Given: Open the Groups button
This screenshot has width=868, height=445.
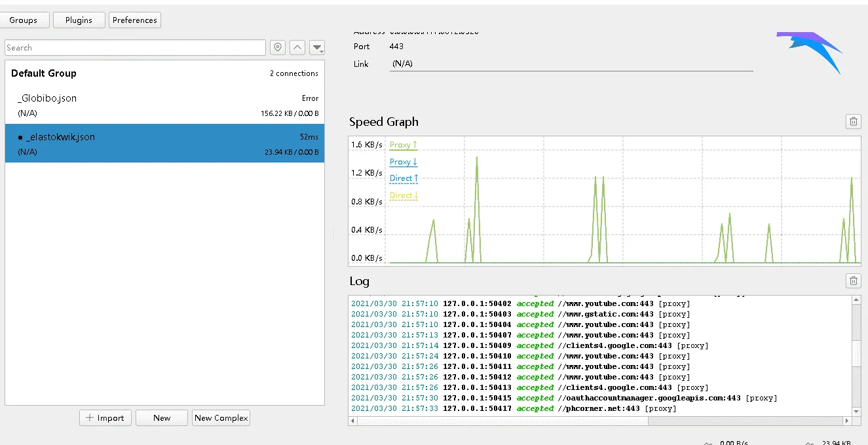Looking at the screenshot, I should pos(24,20).
